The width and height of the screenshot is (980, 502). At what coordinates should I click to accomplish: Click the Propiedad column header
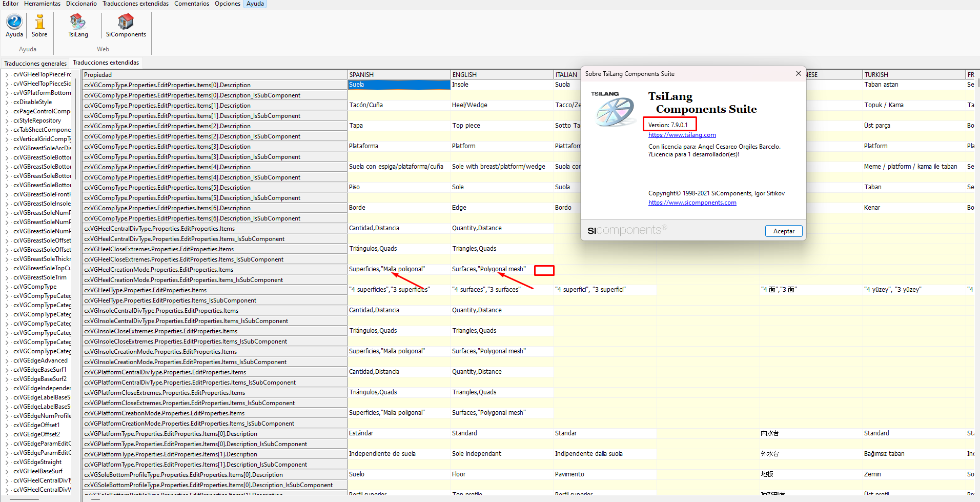click(x=215, y=75)
